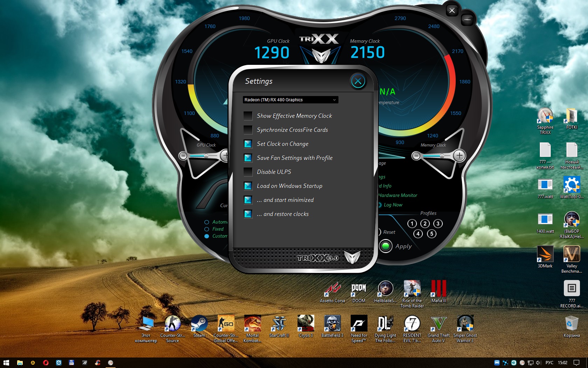
Task: Open the Rise of the Tomb Raider shortcut
Action: [412, 294]
